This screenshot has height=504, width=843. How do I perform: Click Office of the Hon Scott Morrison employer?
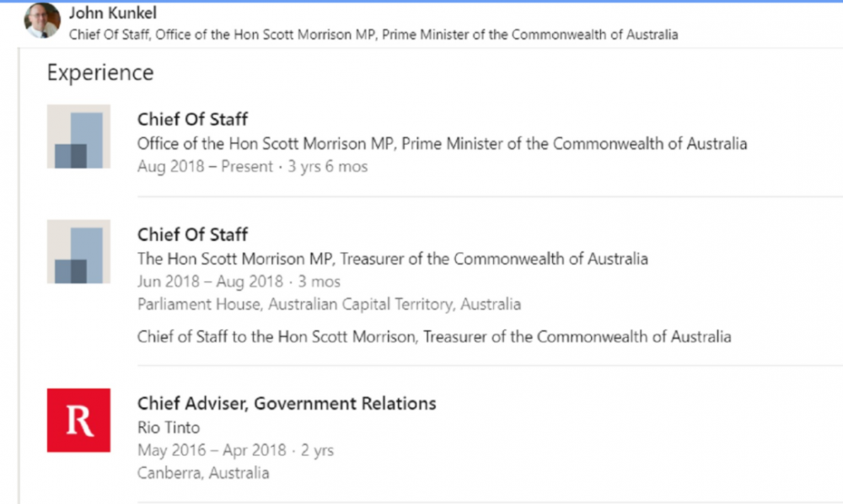pos(442,144)
